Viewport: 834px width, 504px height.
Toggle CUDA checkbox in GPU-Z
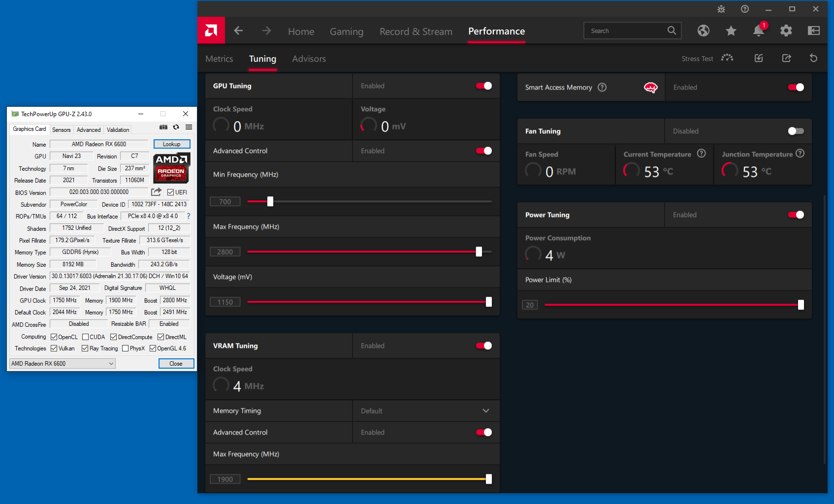coord(85,337)
